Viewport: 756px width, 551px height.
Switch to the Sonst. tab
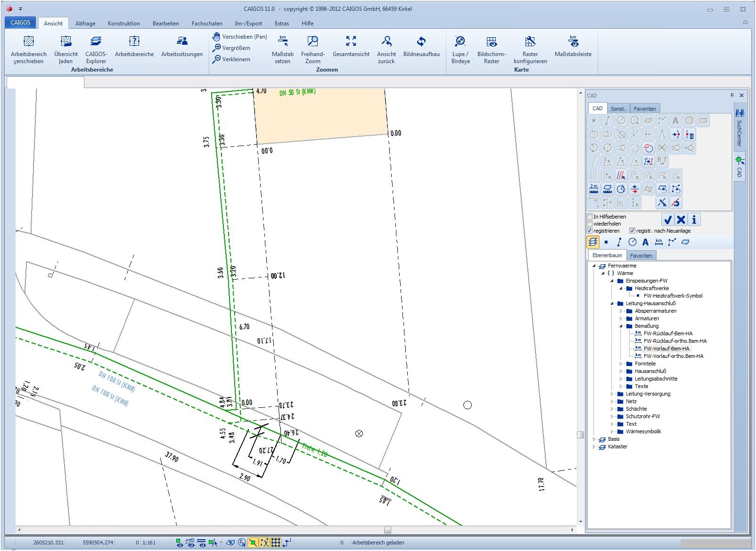tap(617, 109)
